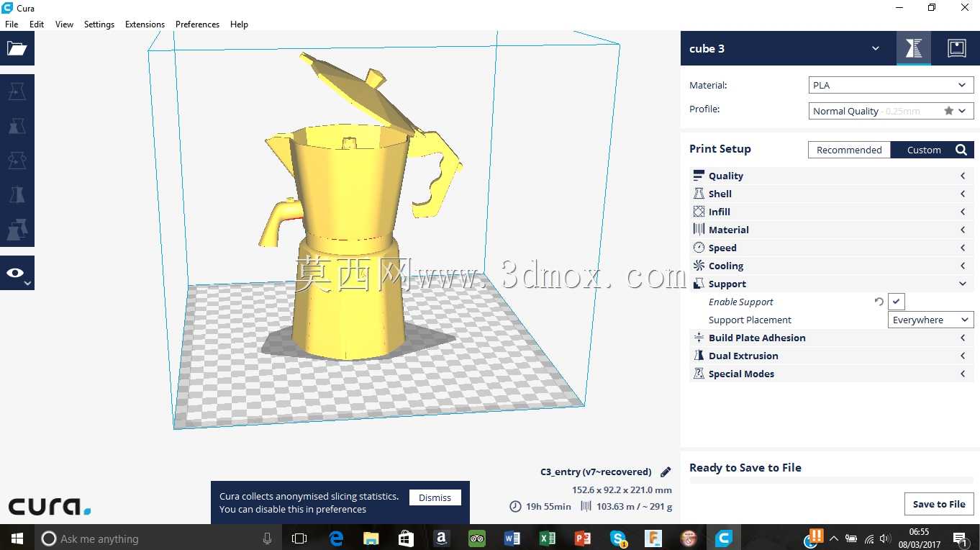This screenshot has height=550, width=980.
Task: Expand the Cooling section chevron
Action: click(x=963, y=266)
